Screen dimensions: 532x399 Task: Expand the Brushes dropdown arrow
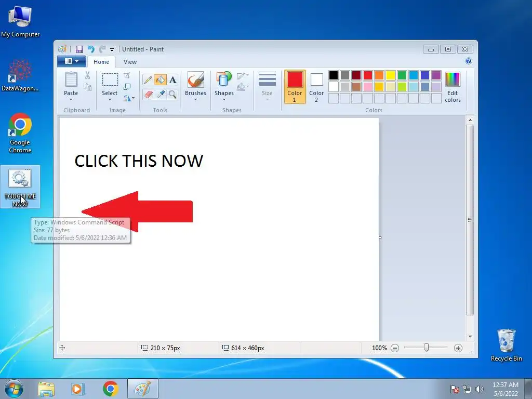click(195, 99)
